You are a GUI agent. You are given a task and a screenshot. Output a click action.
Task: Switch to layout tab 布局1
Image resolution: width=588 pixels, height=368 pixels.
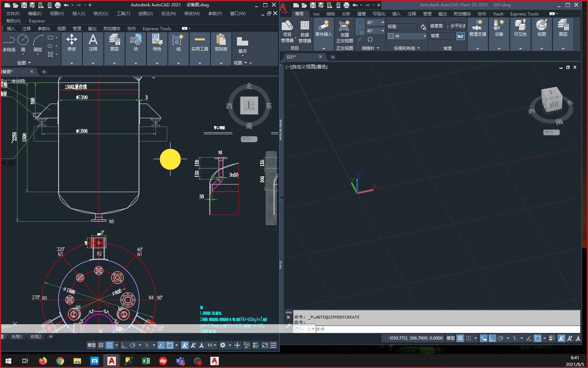tap(16, 336)
